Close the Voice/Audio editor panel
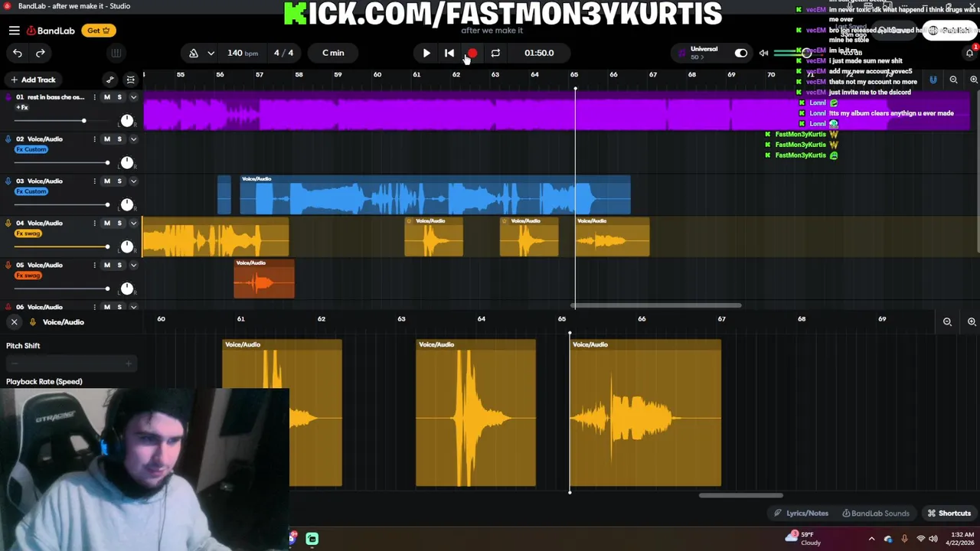Image resolution: width=980 pixels, height=551 pixels. (x=14, y=322)
